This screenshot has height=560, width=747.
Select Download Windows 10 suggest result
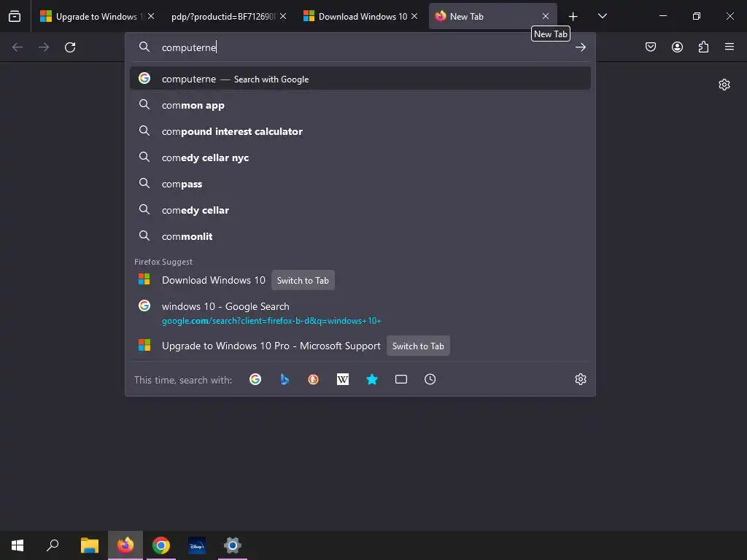pos(214,280)
